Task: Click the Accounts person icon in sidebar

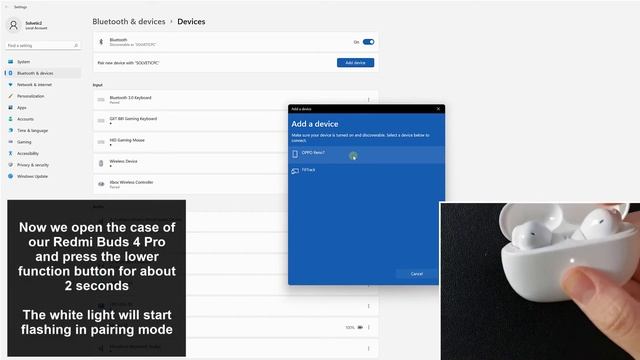Action: (11, 119)
